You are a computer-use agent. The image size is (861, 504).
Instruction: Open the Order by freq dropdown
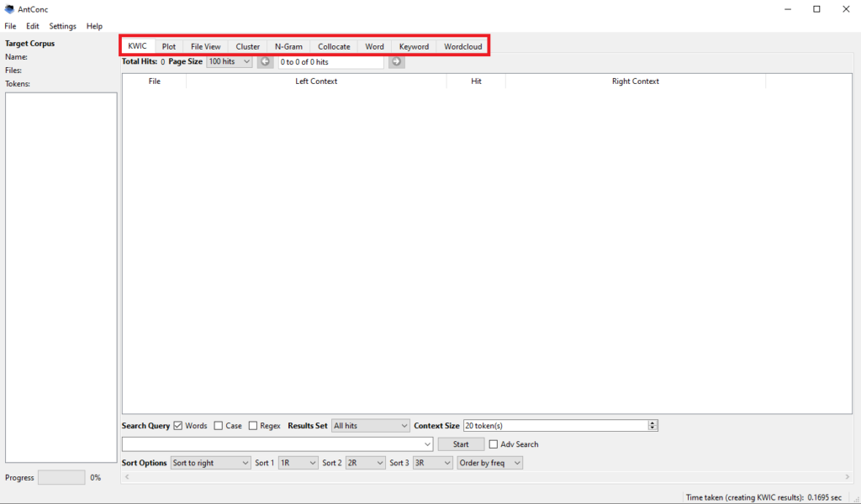(x=489, y=463)
